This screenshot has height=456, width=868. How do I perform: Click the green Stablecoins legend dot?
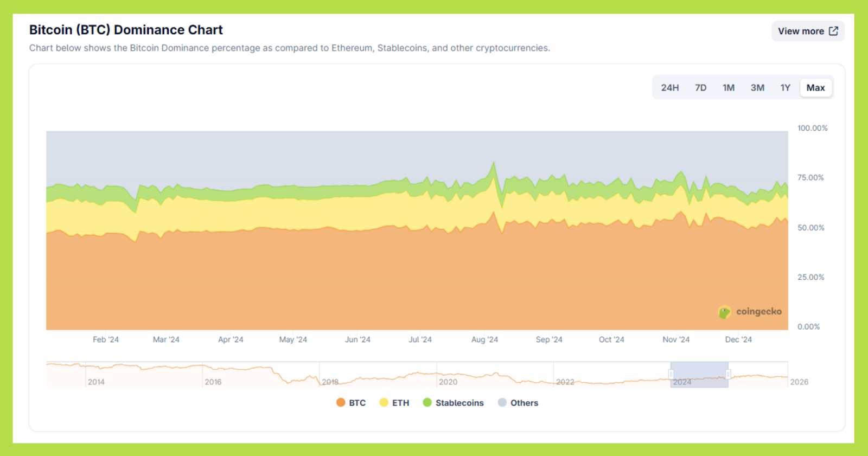click(427, 402)
